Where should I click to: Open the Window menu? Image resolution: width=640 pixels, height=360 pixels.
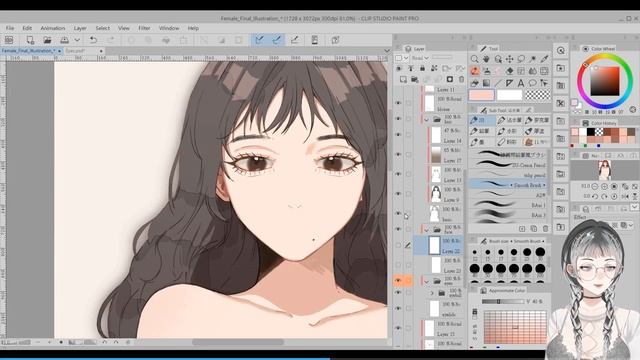pyautogui.click(x=169, y=28)
